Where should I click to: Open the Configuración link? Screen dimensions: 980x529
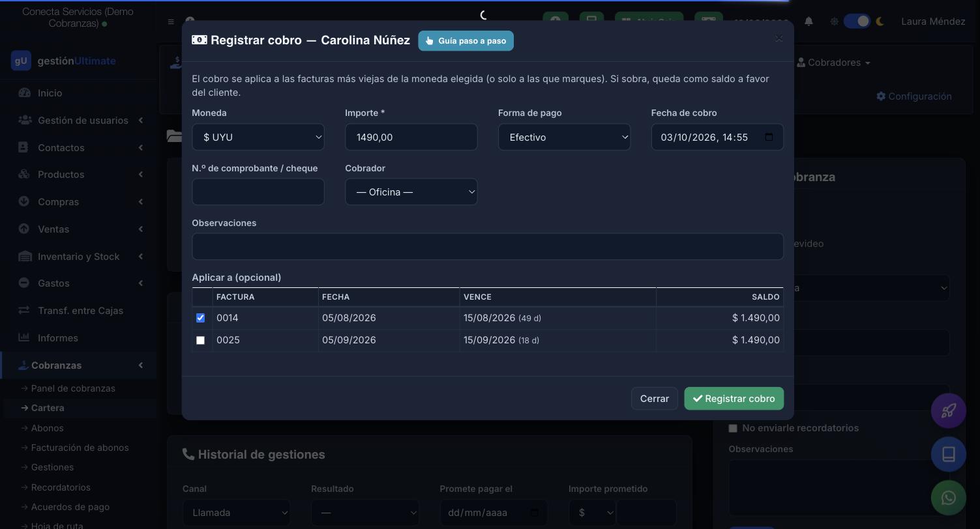(x=913, y=96)
